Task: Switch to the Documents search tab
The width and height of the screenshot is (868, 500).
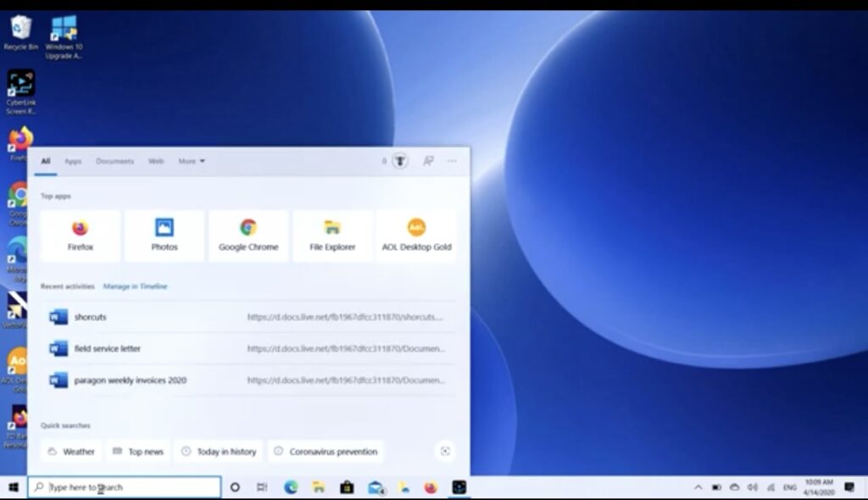Action: coord(114,161)
